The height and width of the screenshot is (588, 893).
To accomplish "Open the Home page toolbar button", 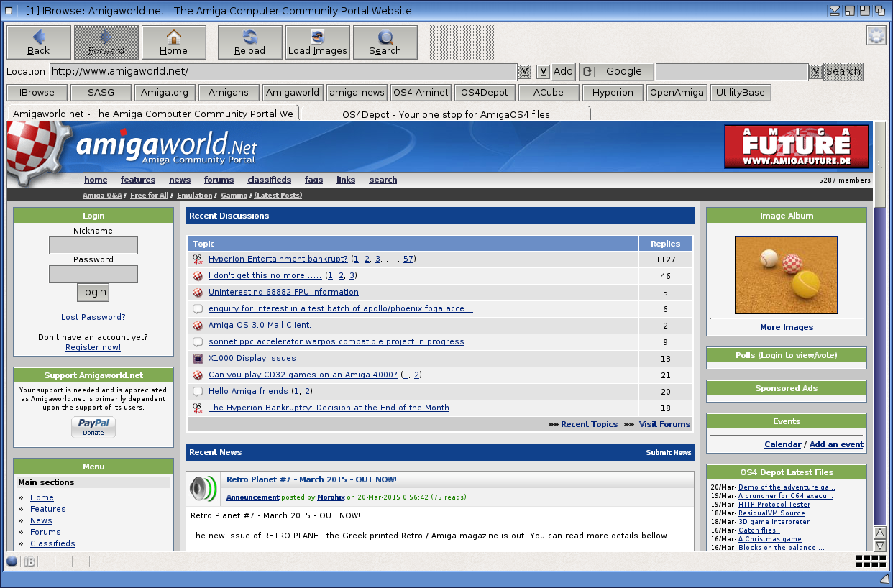I will [x=173, y=42].
